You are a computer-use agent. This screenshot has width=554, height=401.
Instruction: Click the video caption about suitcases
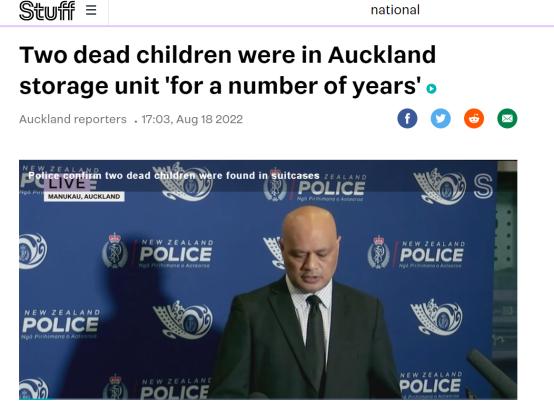pyautogui.click(x=174, y=176)
